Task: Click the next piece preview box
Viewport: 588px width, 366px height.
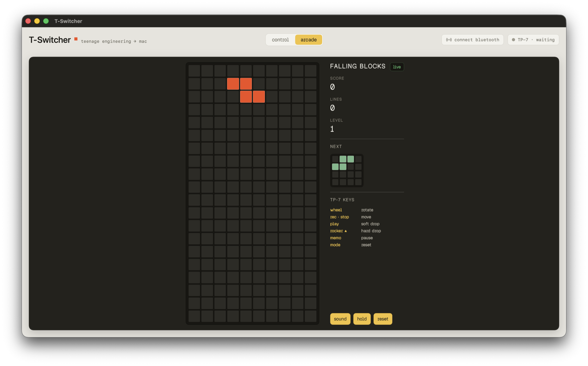Action: pos(347,170)
